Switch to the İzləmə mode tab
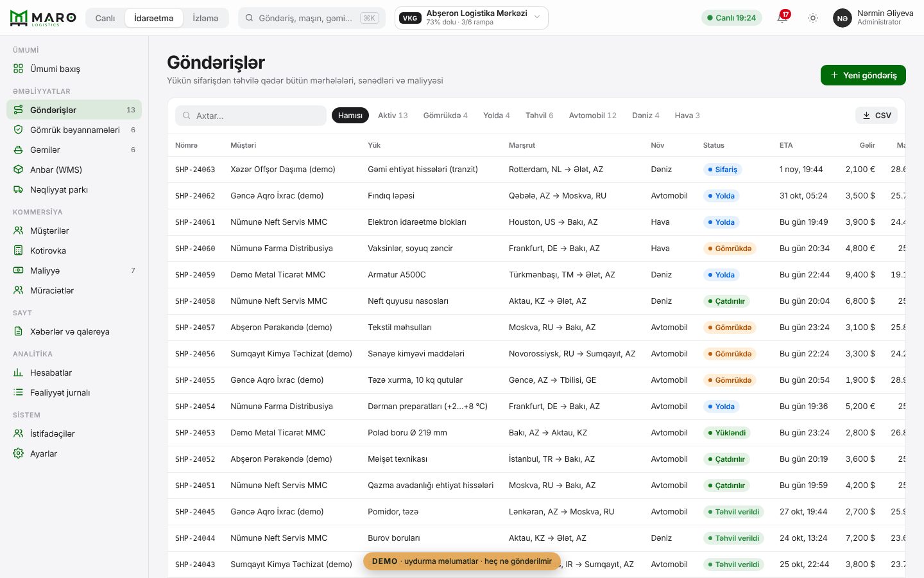 [x=205, y=18]
